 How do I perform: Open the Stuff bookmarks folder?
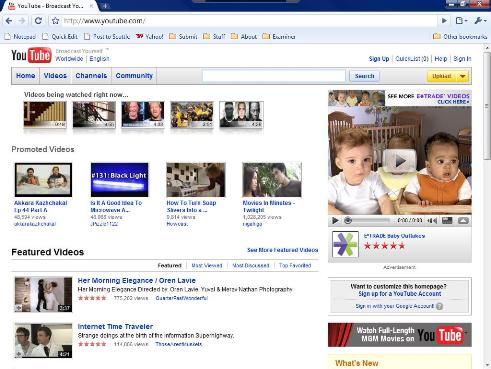pos(214,36)
